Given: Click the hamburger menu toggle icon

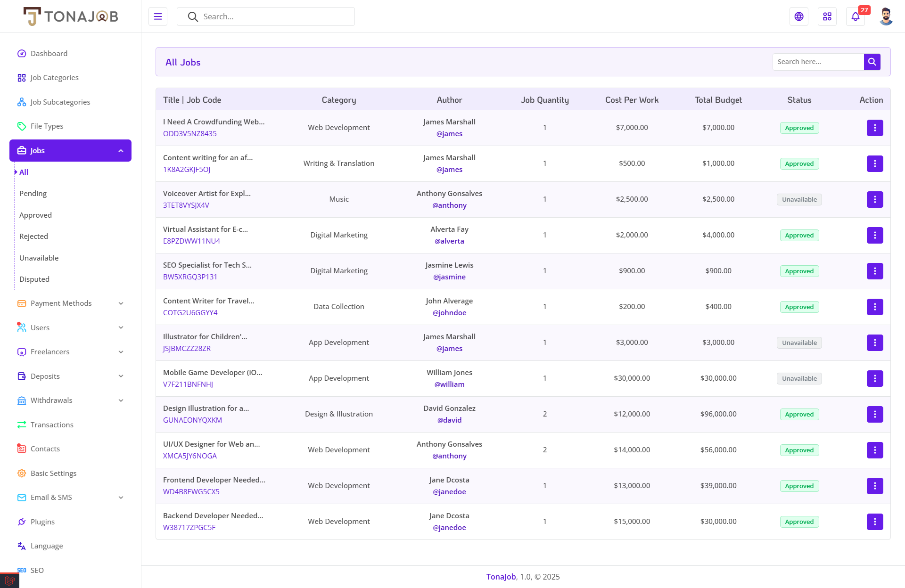Looking at the screenshot, I should [x=158, y=16].
